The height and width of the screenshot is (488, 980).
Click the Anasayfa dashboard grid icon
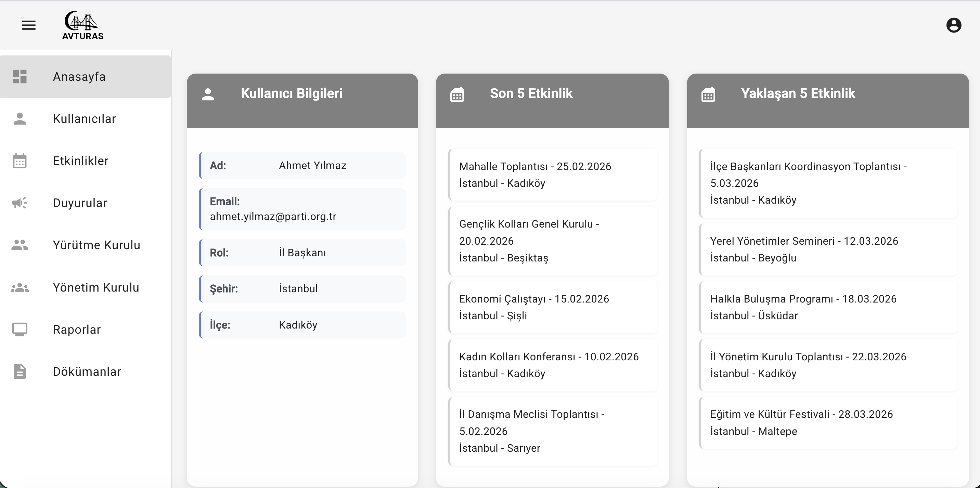(20, 76)
